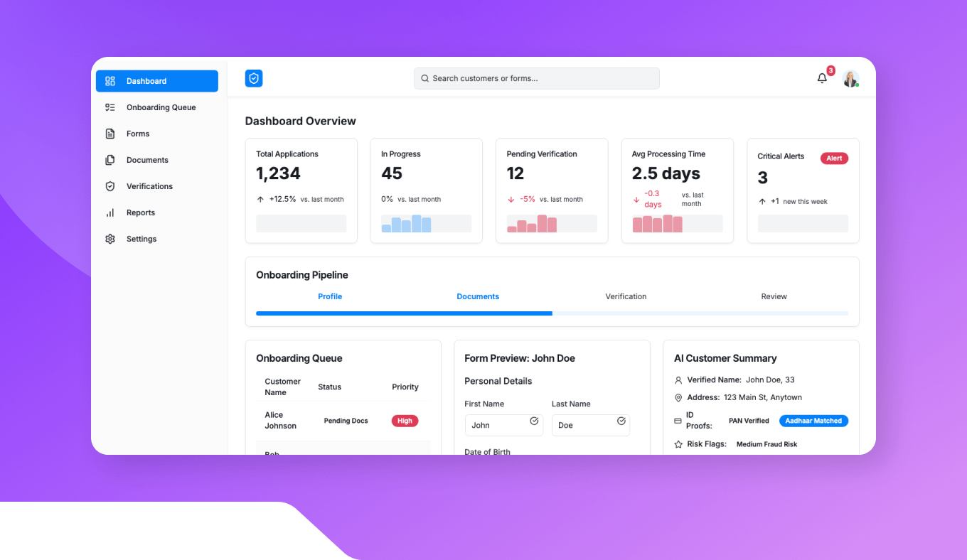Click the Onboarding Queue checklist icon
Screen dimensions: 967x560
click(x=110, y=107)
